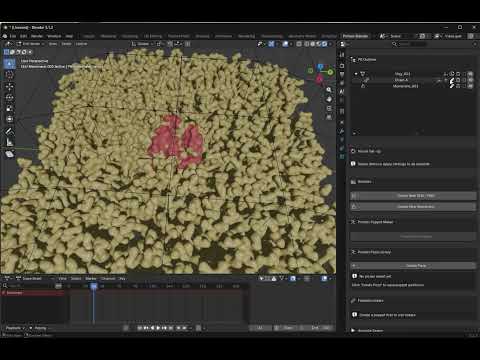
Task: Select the Scale tool in viewport toolbar
Action: [9, 108]
